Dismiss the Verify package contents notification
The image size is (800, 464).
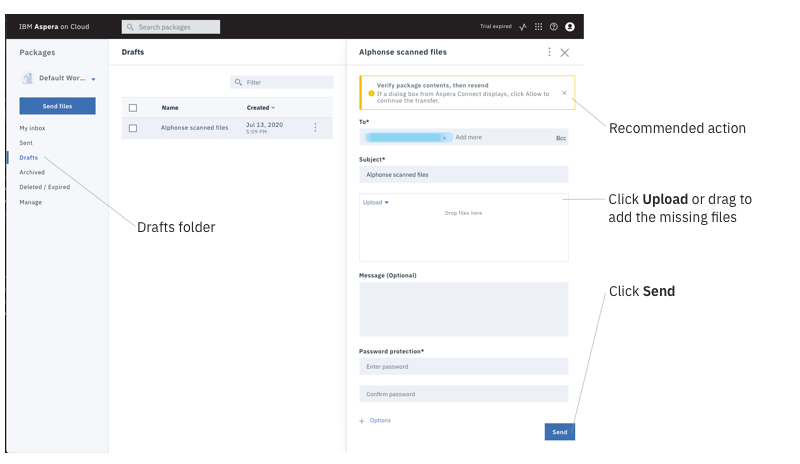[564, 93]
